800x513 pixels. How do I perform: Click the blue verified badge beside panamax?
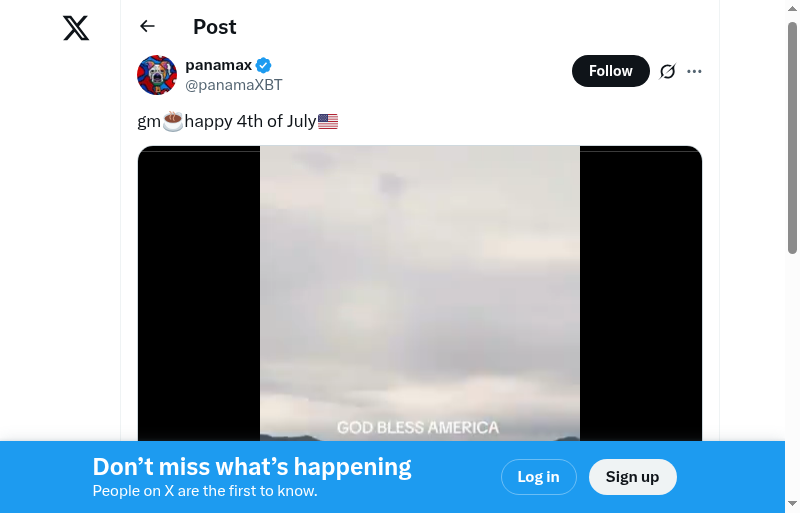click(264, 65)
